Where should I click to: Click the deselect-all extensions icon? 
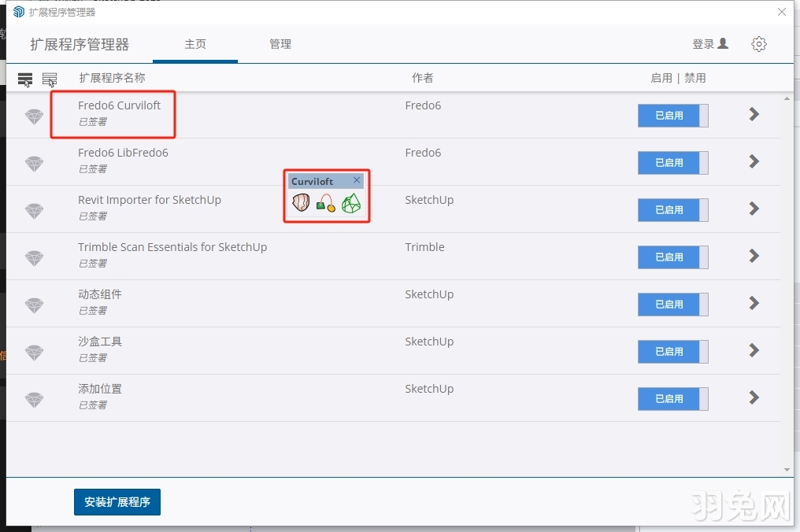pyautogui.click(x=50, y=79)
